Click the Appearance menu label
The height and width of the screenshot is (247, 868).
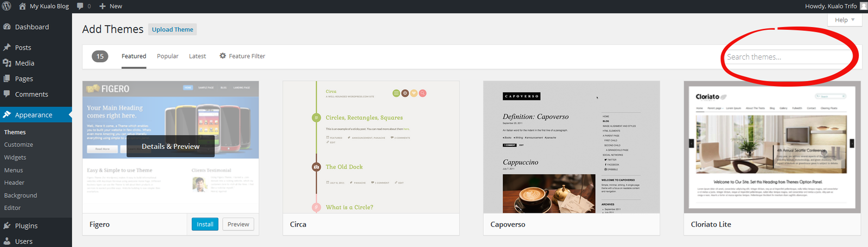click(34, 115)
